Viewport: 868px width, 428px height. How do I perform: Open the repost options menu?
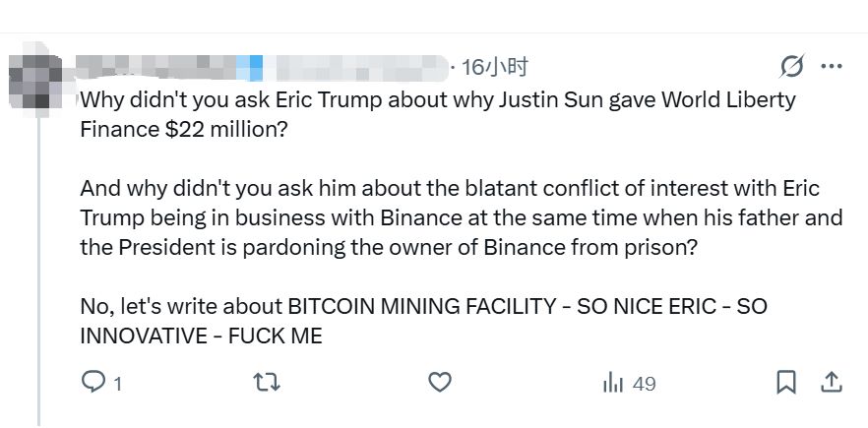pos(267,382)
